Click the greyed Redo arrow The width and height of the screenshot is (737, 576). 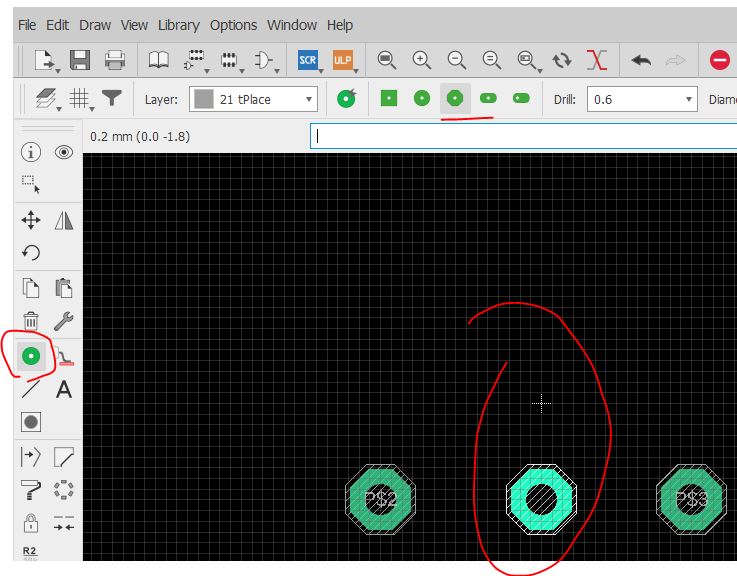click(675, 60)
